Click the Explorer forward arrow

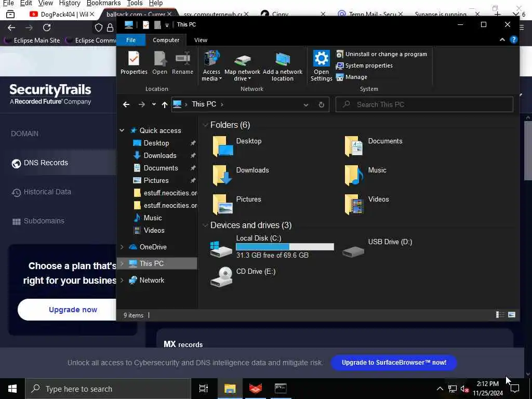pyautogui.click(x=141, y=104)
